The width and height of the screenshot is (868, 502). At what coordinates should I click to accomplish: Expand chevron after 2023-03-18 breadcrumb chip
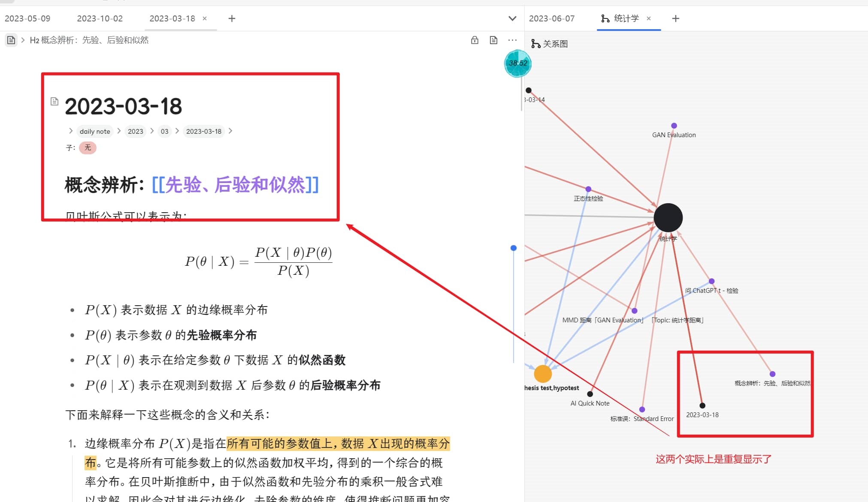point(230,131)
